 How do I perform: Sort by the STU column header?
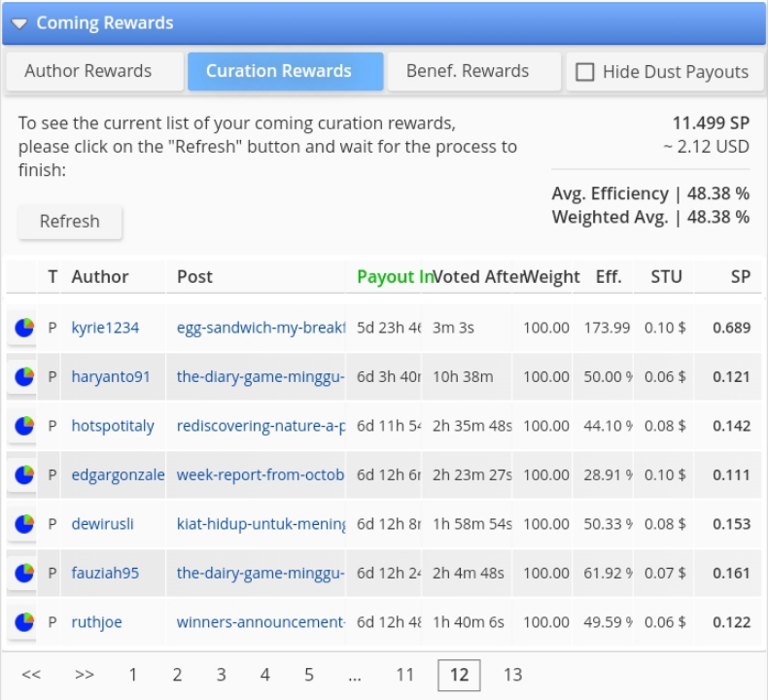pos(666,277)
